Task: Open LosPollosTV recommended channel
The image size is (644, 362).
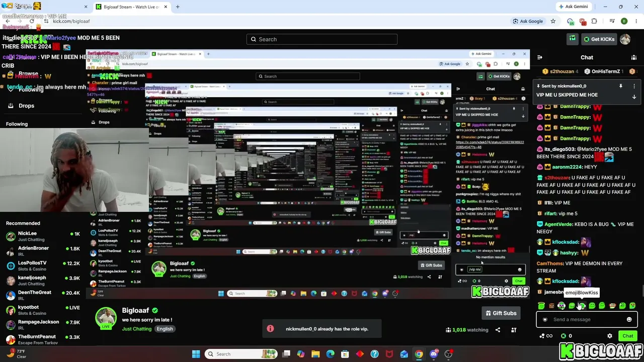Action: (x=43, y=265)
